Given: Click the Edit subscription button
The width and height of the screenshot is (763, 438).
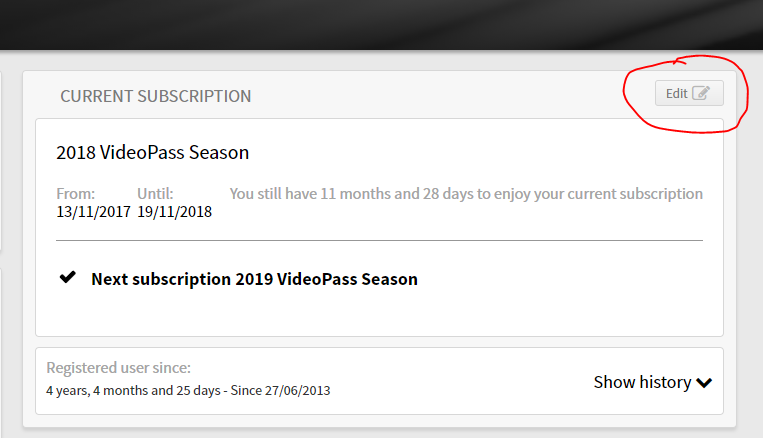Looking at the screenshot, I should pyautogui.click(x=689, y=93).
